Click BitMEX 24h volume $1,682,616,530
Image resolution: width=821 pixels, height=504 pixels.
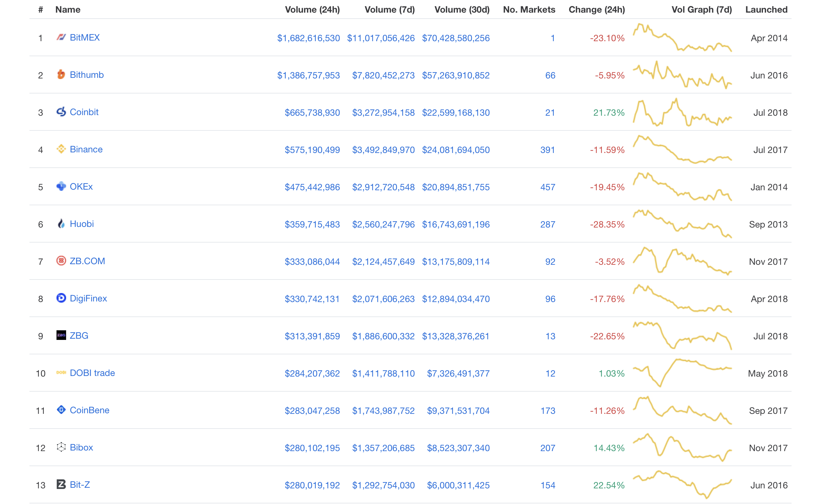pos(309,38)
